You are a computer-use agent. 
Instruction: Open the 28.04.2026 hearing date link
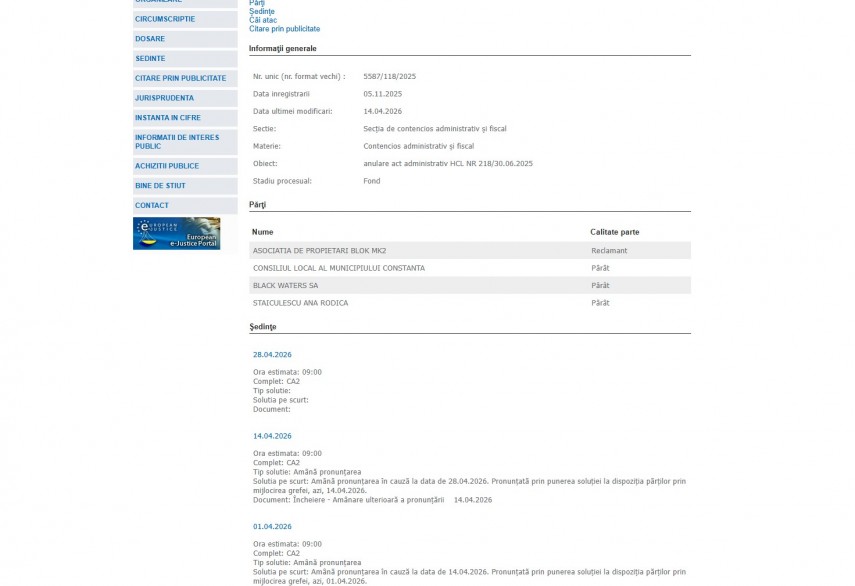coord(272,355)
